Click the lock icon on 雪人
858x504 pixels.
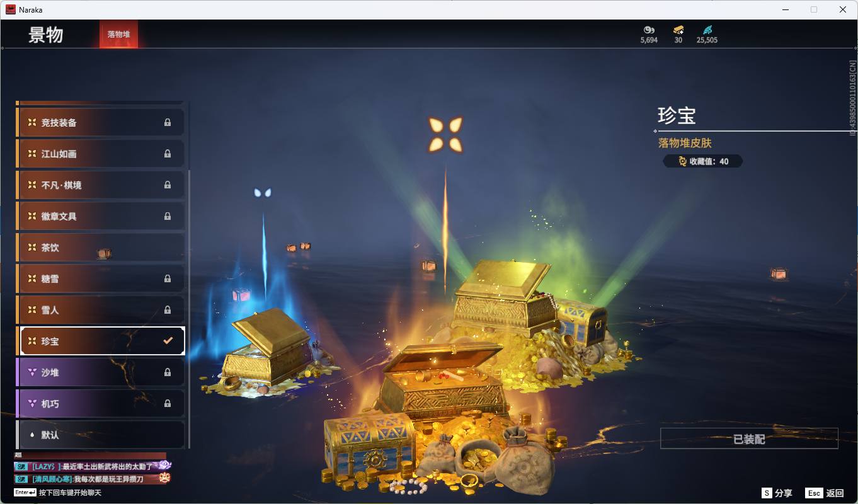168,310
